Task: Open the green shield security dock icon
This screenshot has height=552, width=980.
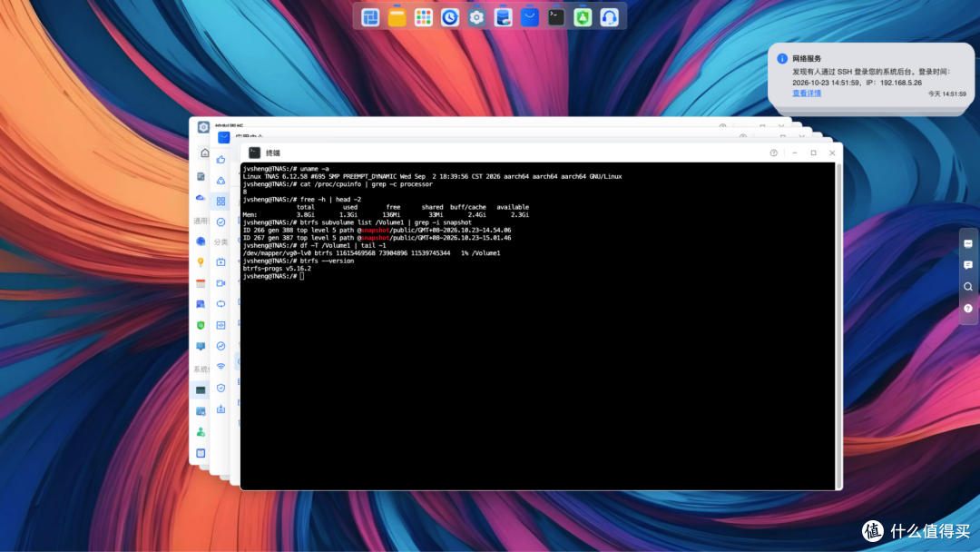Action: (583, 17)
